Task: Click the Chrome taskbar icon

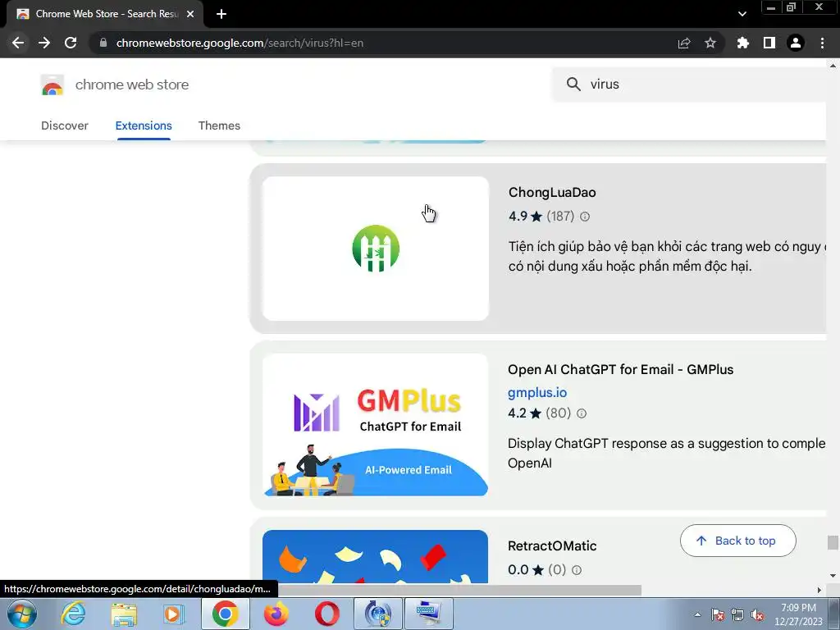Action: 225,614
